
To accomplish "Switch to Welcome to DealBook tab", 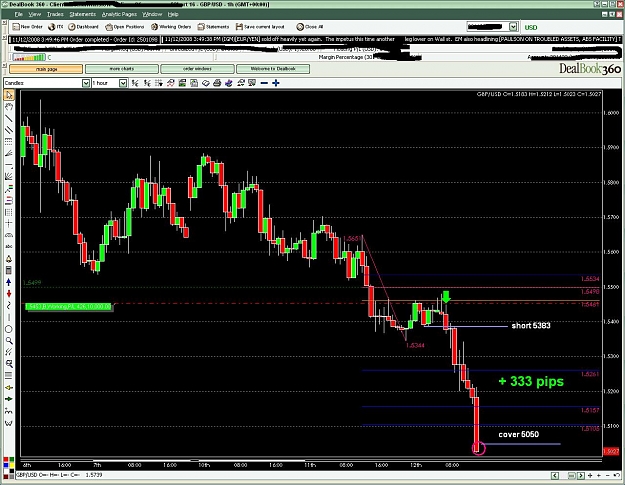I will [273, 69].
